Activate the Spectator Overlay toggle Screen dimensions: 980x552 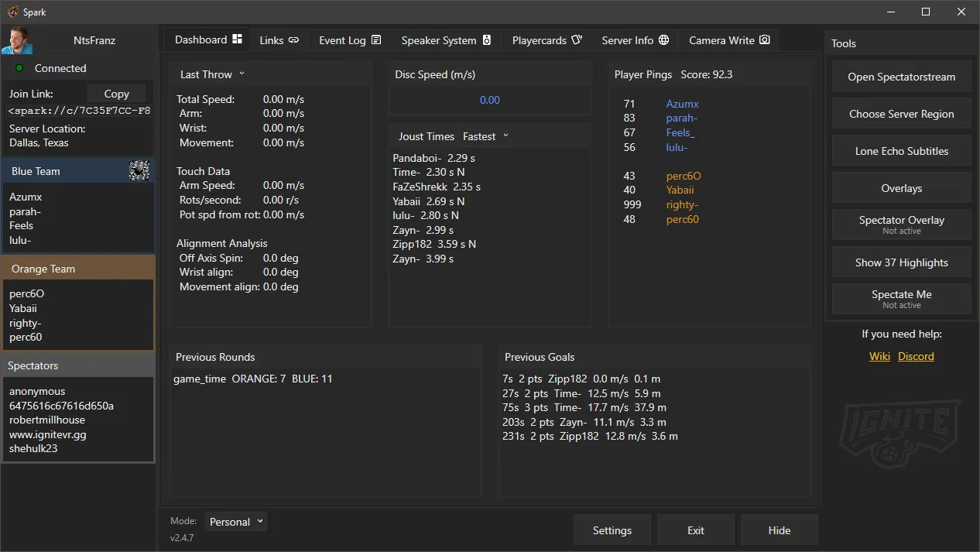click(x=901, y=225)
